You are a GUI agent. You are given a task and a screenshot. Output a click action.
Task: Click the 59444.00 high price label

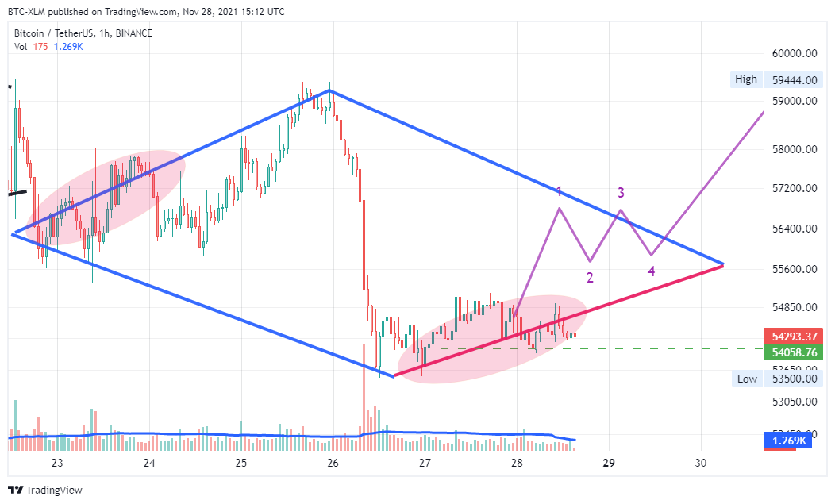point(794,80)
